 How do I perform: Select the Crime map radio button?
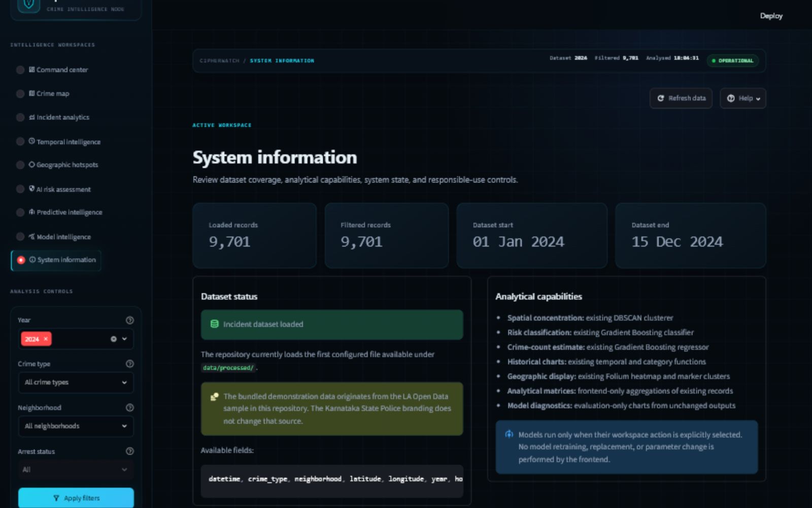coord(20,94)
